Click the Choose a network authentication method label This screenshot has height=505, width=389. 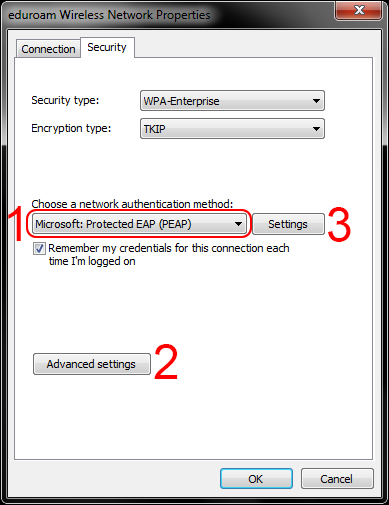pyautogui.click(x=132, y=204)
